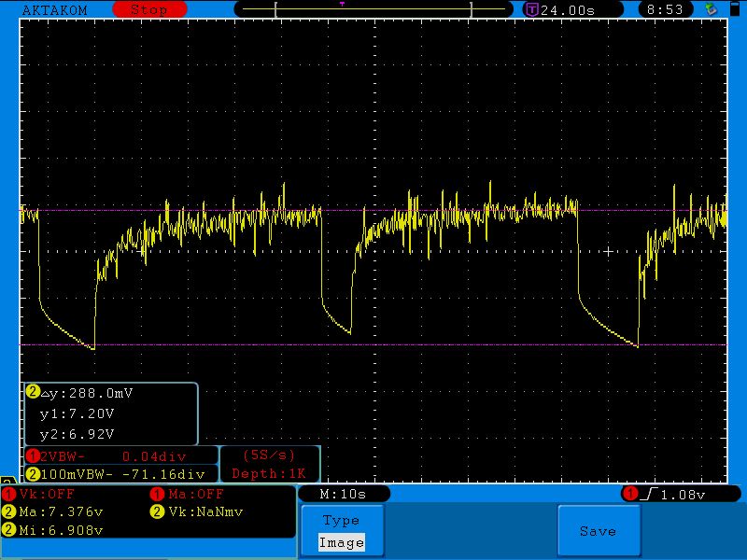
Task: Click the 5S/s sample rate display
Action: point(269,456)
